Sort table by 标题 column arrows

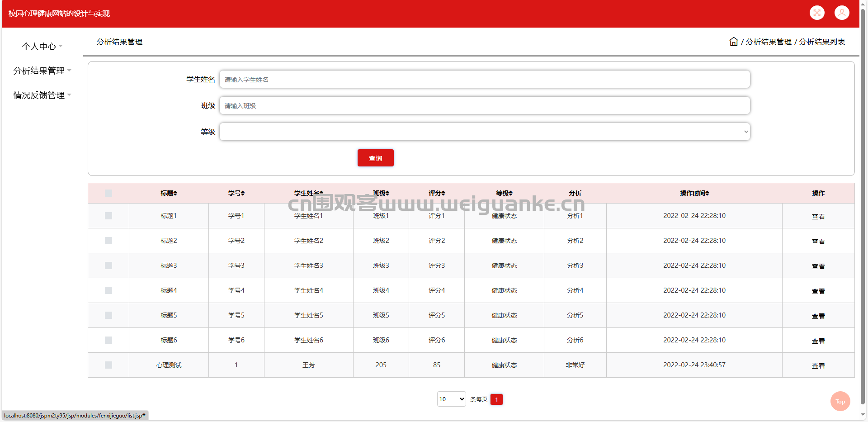click(175, 193)
